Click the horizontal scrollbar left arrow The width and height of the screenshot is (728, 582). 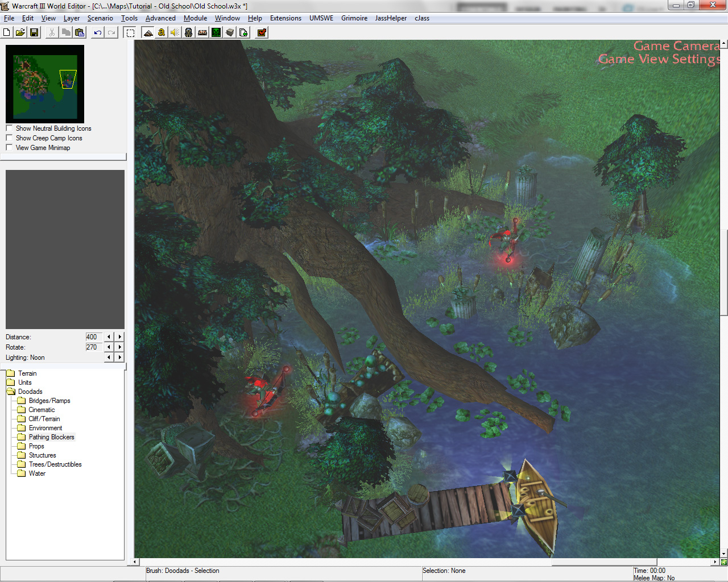(135, 562)
